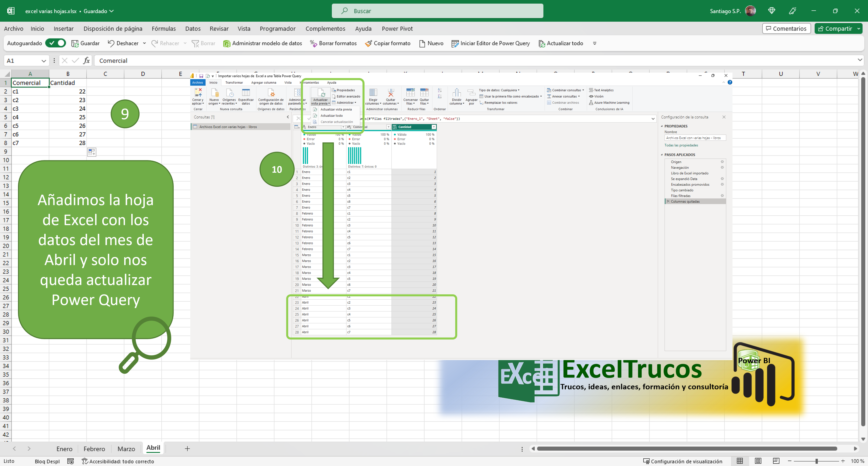The image size is (868, 466).
Task: Select Normal view button in status bar
Action: pos(740,461)
